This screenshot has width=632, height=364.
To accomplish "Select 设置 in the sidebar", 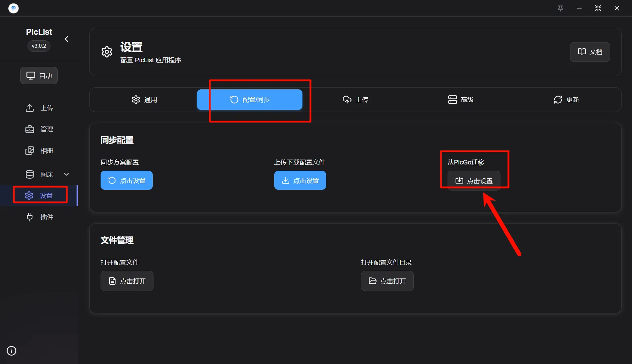I will click(39, 196).
